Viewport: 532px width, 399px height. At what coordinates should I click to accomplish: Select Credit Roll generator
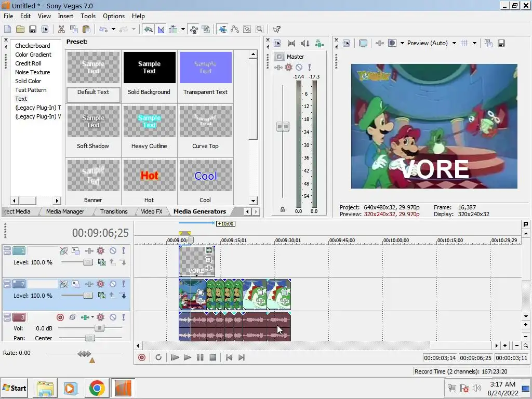(28, 63)
